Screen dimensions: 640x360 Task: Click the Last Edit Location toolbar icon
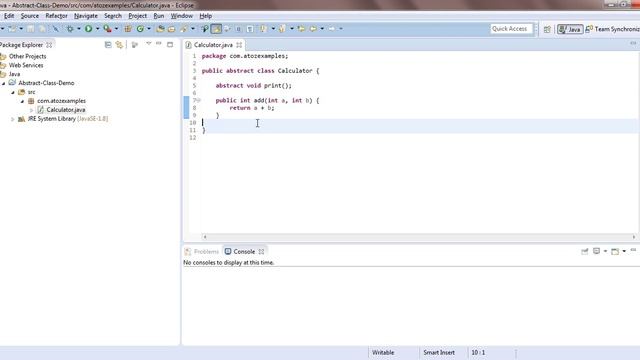click(301, 29)
